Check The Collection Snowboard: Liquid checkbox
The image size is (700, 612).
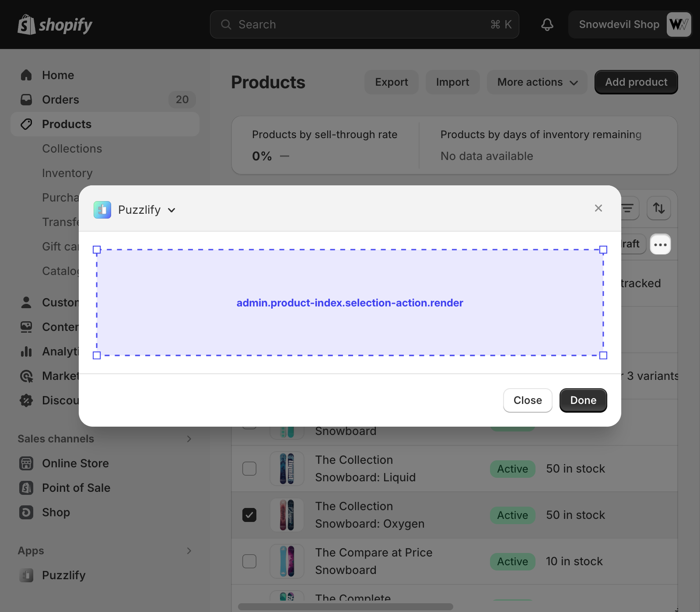tap(249, 469)
